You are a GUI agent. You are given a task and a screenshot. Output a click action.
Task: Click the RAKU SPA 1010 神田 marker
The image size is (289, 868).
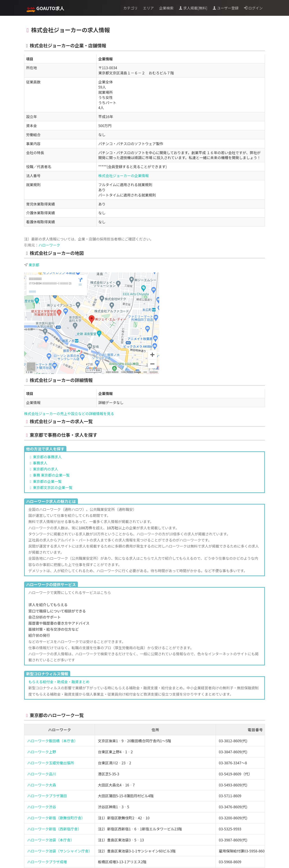(x=114, y=368)
